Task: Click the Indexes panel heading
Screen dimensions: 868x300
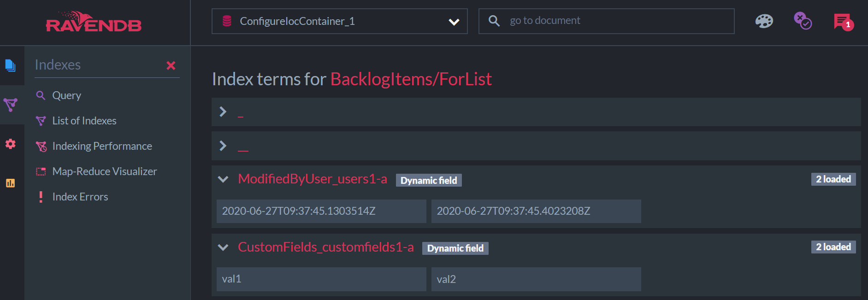Action: pos(58,65)
